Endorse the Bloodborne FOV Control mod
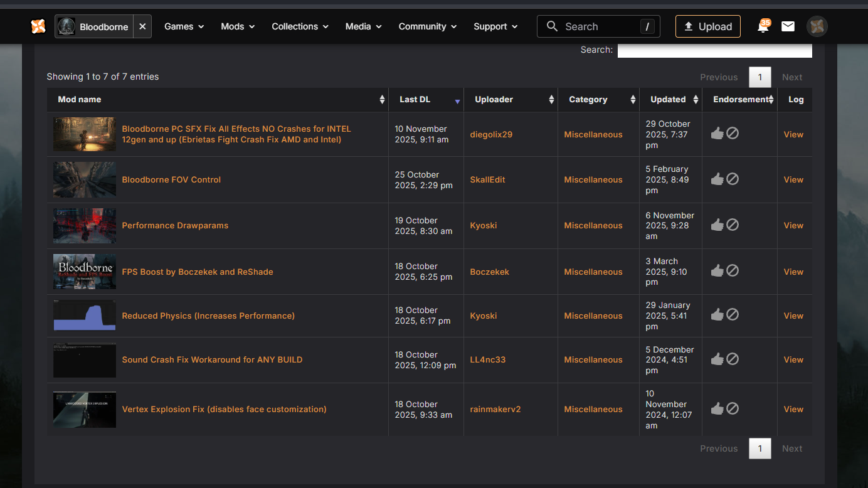This screenshot has width=868, height=488. (717, 179)
